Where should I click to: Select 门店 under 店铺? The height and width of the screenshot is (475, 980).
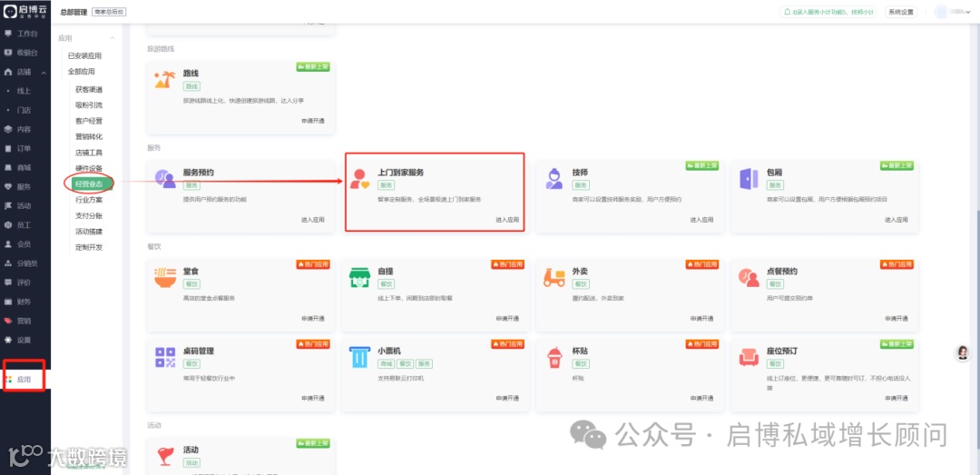tap(25, 110)
